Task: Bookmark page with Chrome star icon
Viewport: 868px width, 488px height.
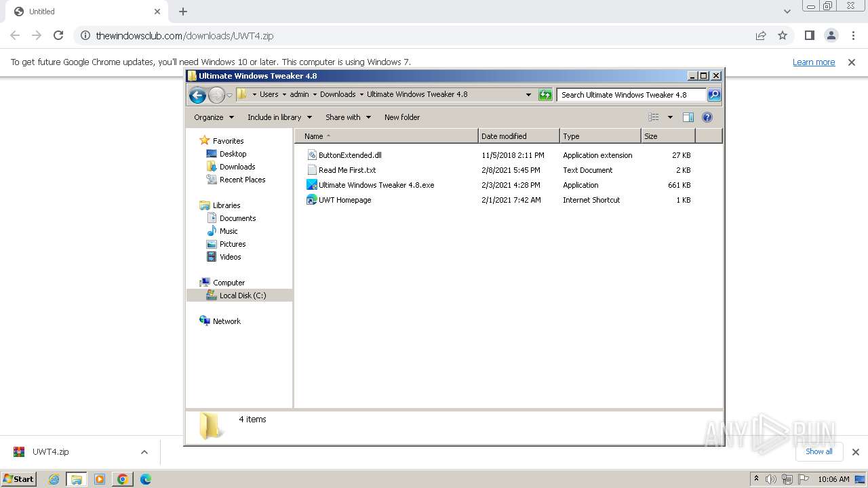Action: tap(783, 35)
